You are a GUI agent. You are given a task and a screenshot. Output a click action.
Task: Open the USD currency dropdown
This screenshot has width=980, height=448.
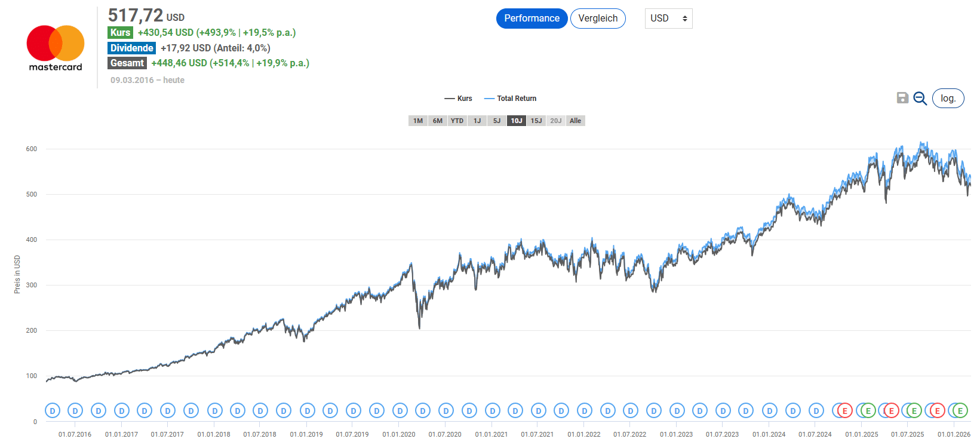pos(668,19)
